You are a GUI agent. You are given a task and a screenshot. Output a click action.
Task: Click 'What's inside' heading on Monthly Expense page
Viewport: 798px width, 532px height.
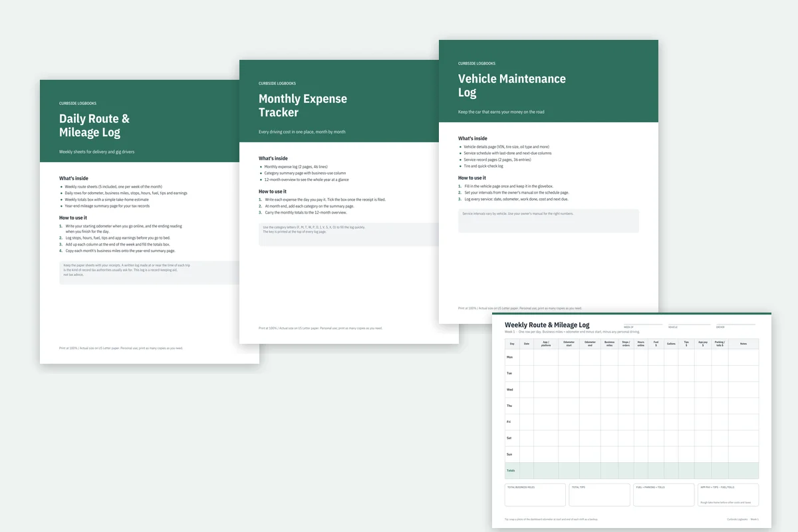click(273, 158)
